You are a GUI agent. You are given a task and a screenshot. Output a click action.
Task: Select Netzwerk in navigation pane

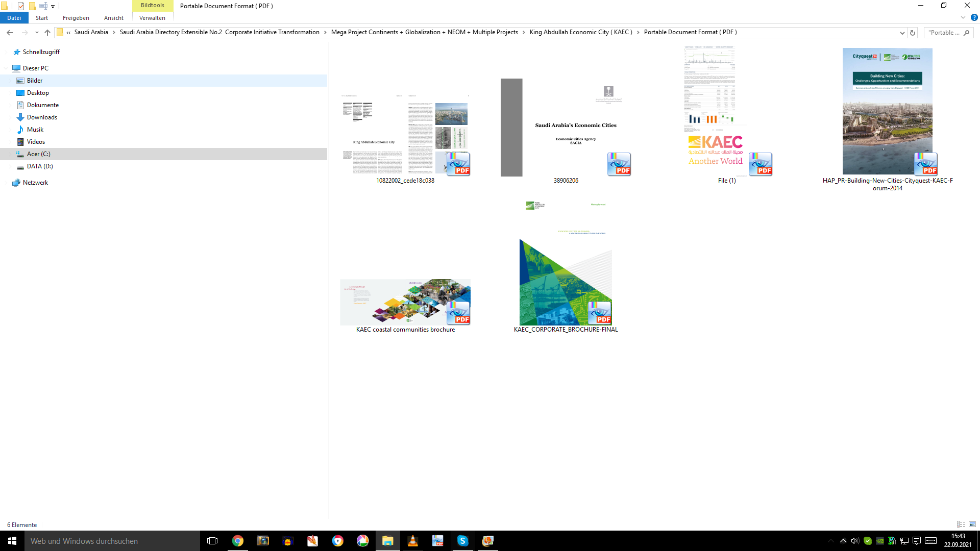(35, 183)
